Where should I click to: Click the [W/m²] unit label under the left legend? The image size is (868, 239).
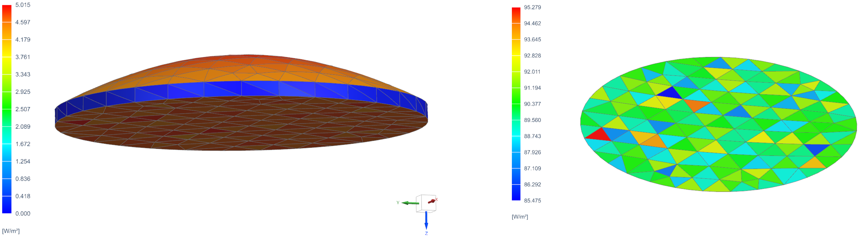[11, 231]
